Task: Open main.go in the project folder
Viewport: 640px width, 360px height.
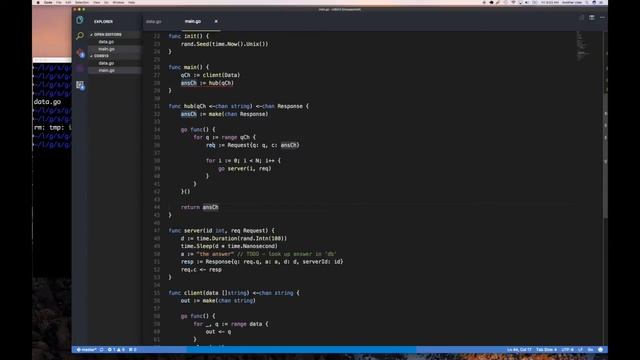Action: [x=106, y=70]
